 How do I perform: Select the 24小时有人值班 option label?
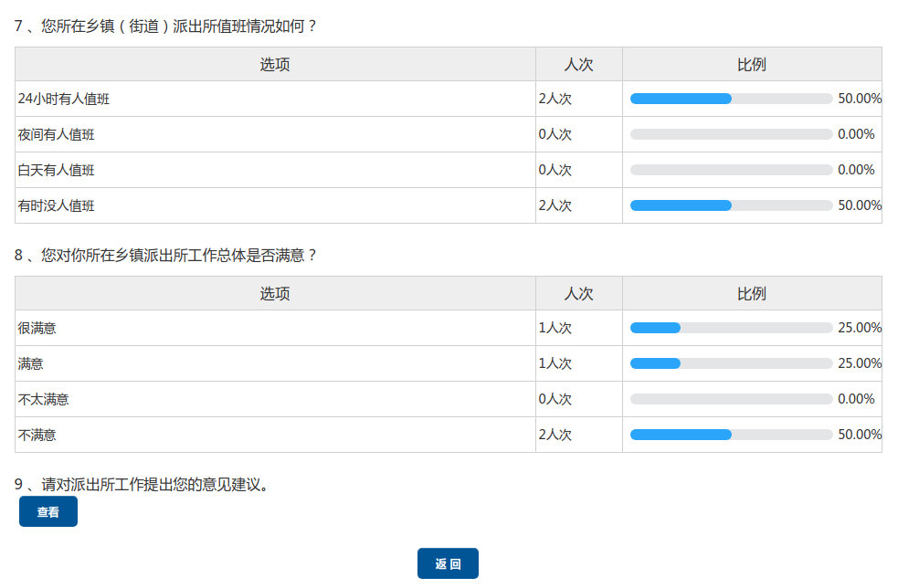pyautogui.click(x=57, y=99)
